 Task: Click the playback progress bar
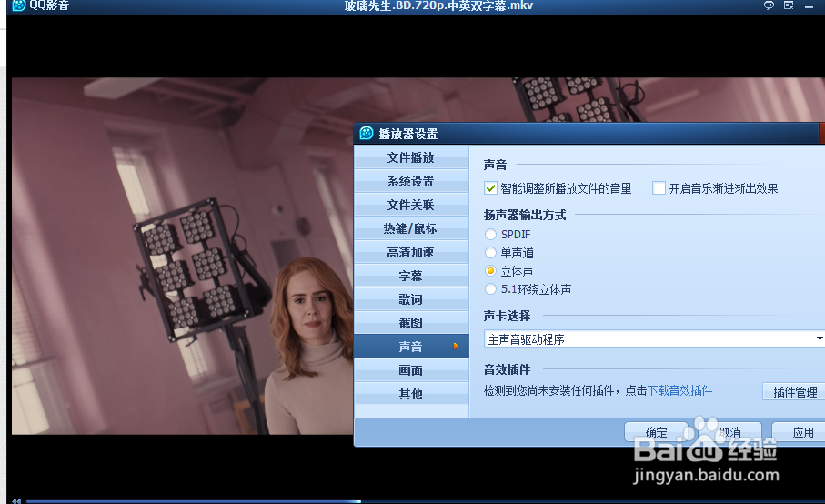click(425, 501)
